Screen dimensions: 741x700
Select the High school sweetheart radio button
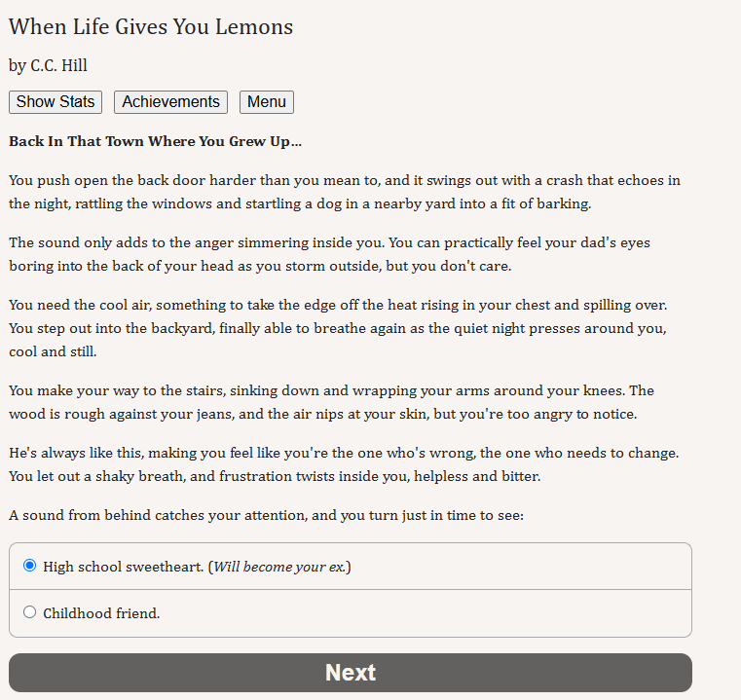tap(30, 566)
